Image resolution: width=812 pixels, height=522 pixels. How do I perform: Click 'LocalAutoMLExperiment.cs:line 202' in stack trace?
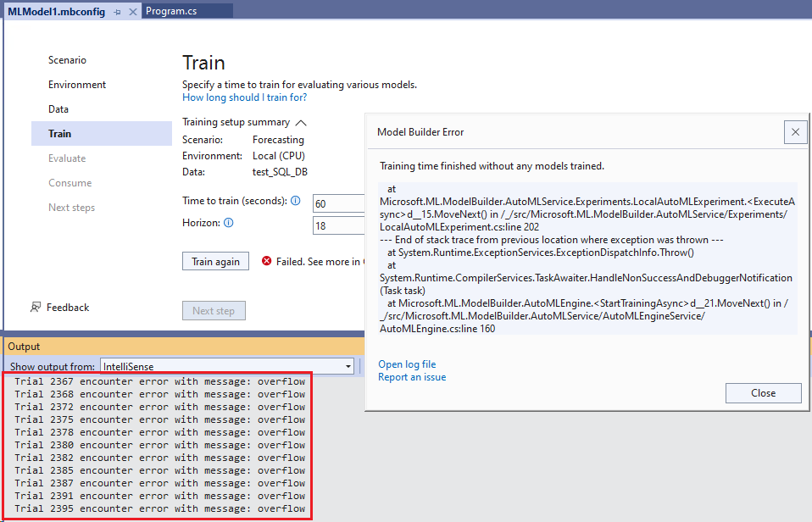[x=459, y=227]
